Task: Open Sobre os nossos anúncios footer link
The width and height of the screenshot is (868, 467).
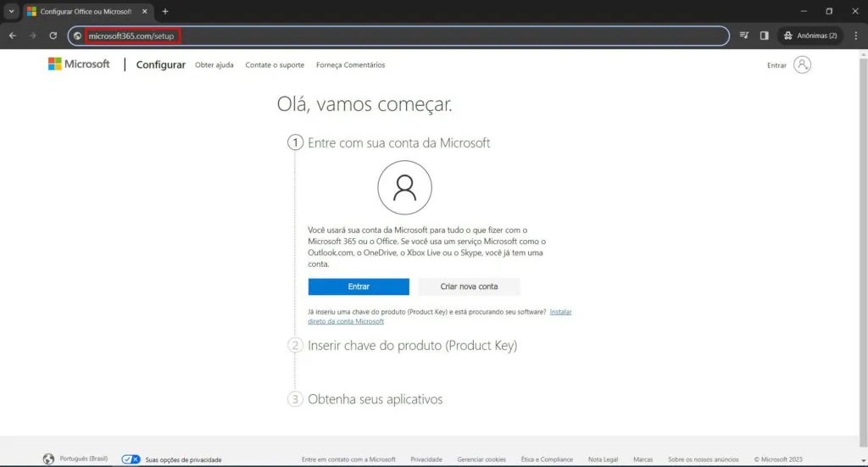Action: [703, 459]
